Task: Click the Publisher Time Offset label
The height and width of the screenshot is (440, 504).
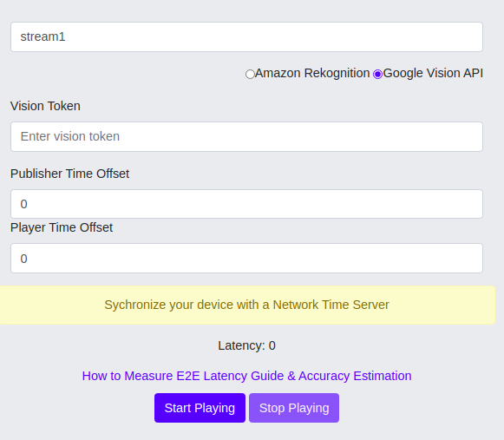Action: [x=69, y=174]
